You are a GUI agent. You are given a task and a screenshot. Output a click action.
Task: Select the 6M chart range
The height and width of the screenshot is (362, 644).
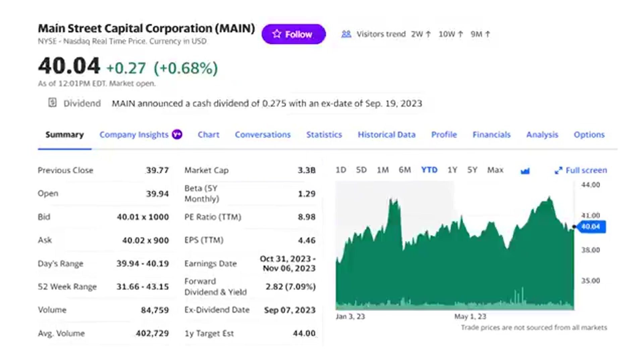(405, 170)
